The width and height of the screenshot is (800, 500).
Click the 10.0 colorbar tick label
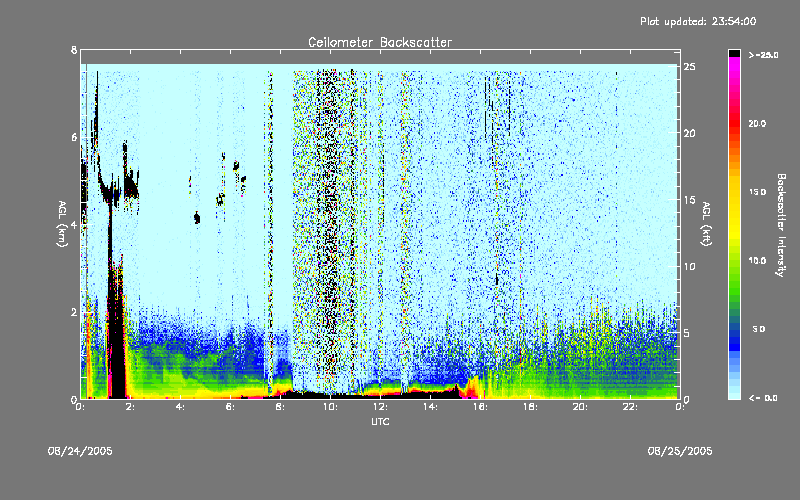pyautogui.click(x=757, y=261)
